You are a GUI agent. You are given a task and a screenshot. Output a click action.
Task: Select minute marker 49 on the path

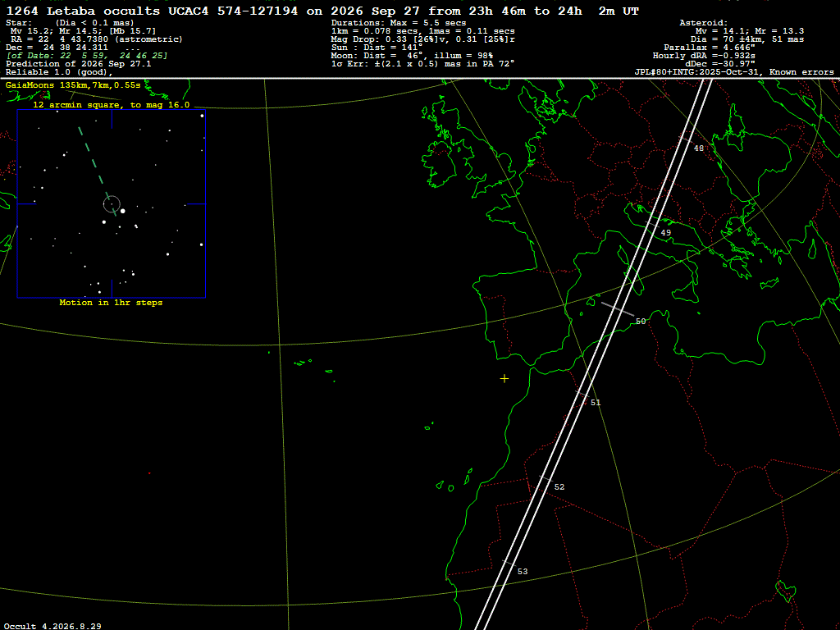[665, 233]
